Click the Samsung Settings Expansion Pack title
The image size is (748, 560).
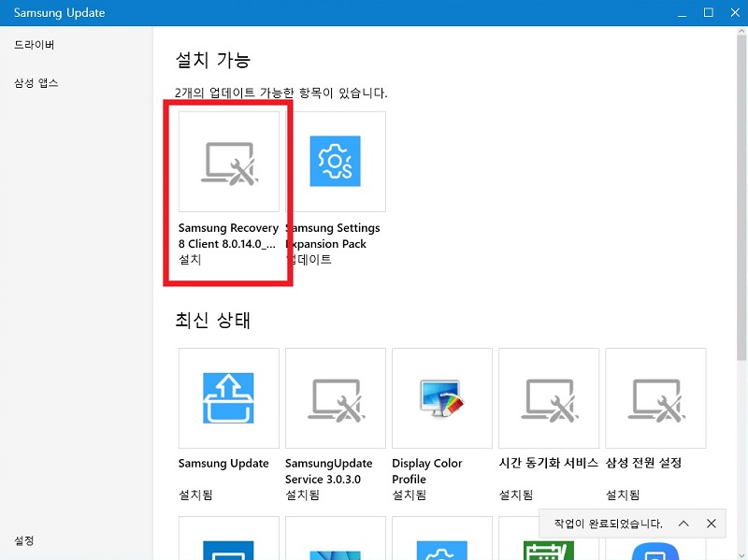pyautogui.click(x=333, y=236)
